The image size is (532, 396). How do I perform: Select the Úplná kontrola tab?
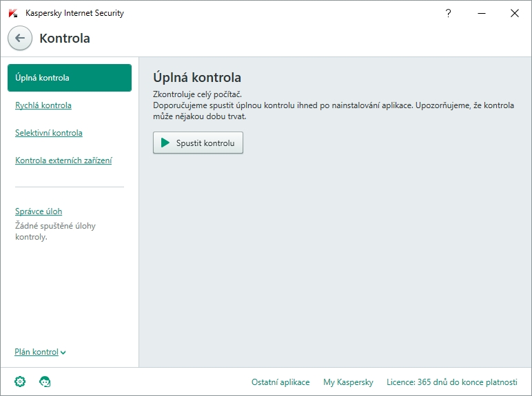70,78
